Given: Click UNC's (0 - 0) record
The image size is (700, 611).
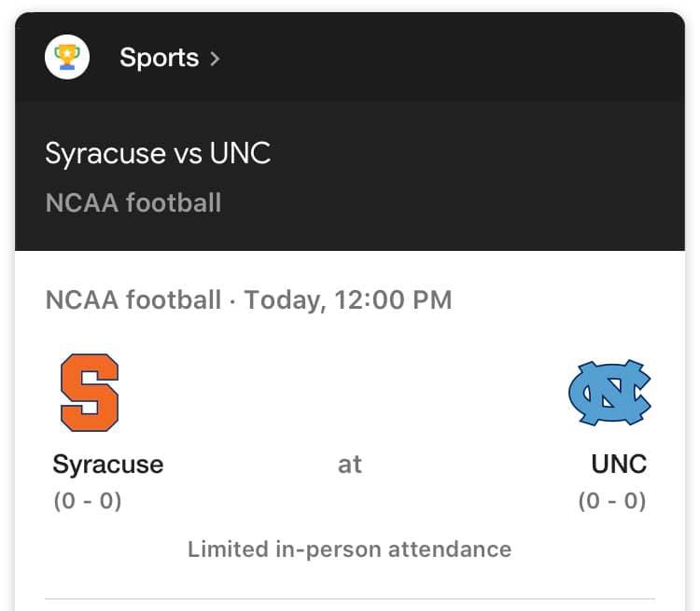Looking at the screenshot, I should [612, 501].
